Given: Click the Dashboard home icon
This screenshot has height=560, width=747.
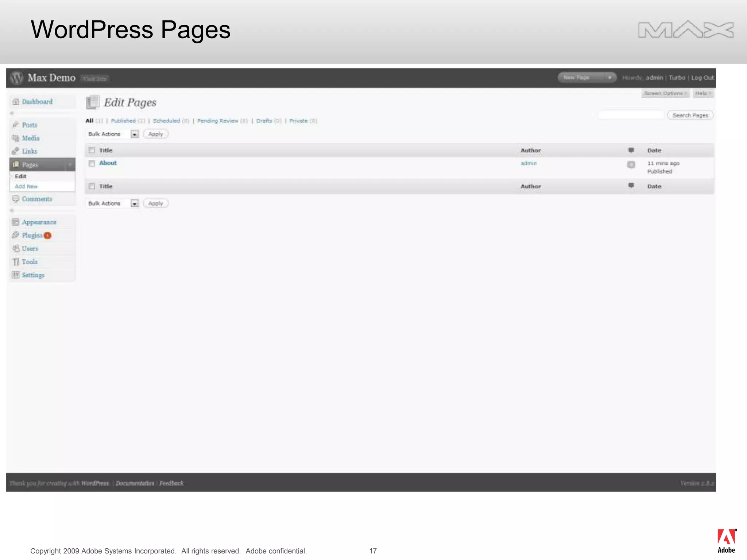Looking at the screenshot, I should pos(16,102).
